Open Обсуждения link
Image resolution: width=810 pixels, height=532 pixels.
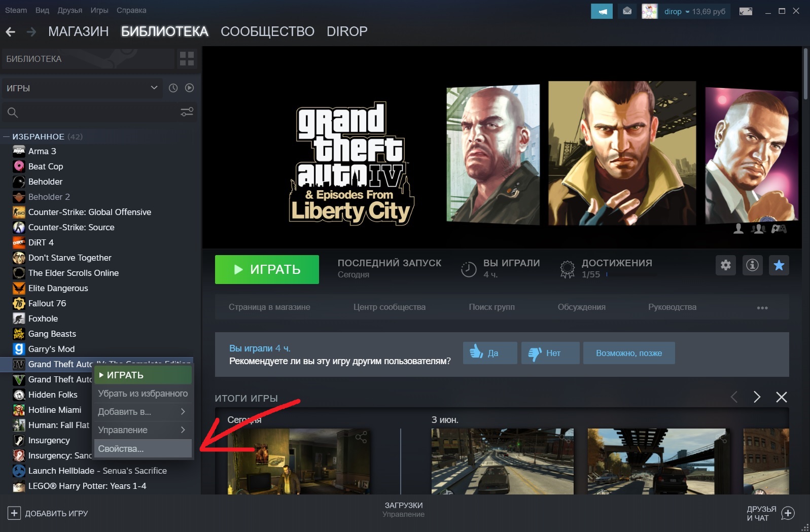pos(582,307)
